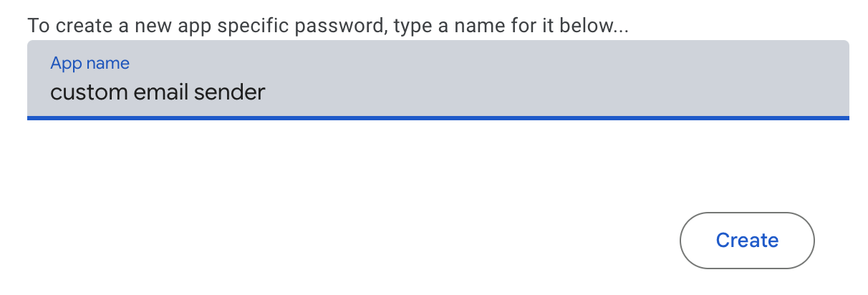Focus the App name input field
The image size is (868, 295).
pos(437,80)
